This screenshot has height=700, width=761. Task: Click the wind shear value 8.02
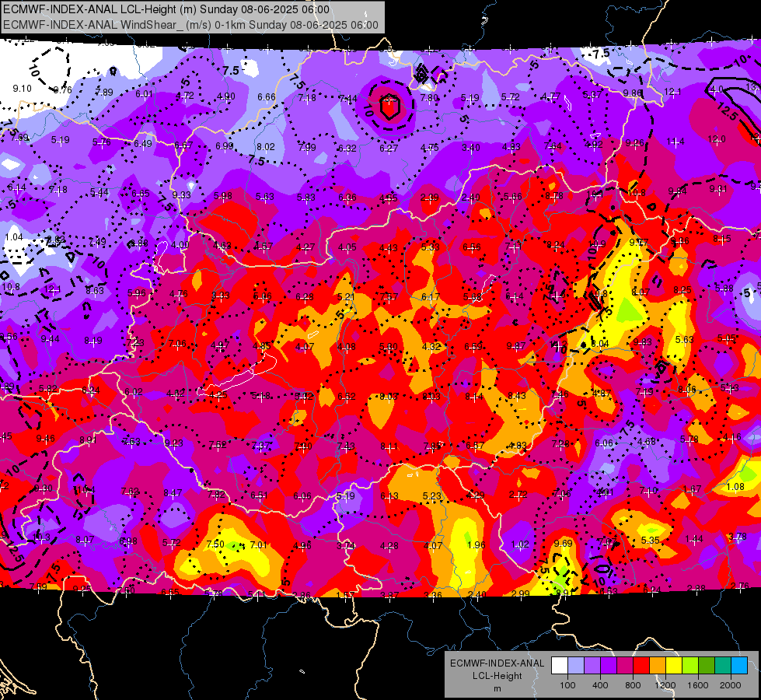point(266,147)
